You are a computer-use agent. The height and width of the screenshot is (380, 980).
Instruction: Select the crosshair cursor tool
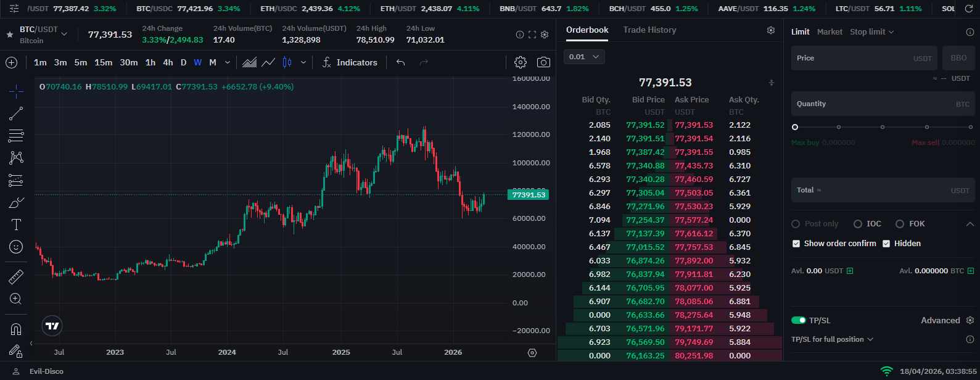[16, 91]
